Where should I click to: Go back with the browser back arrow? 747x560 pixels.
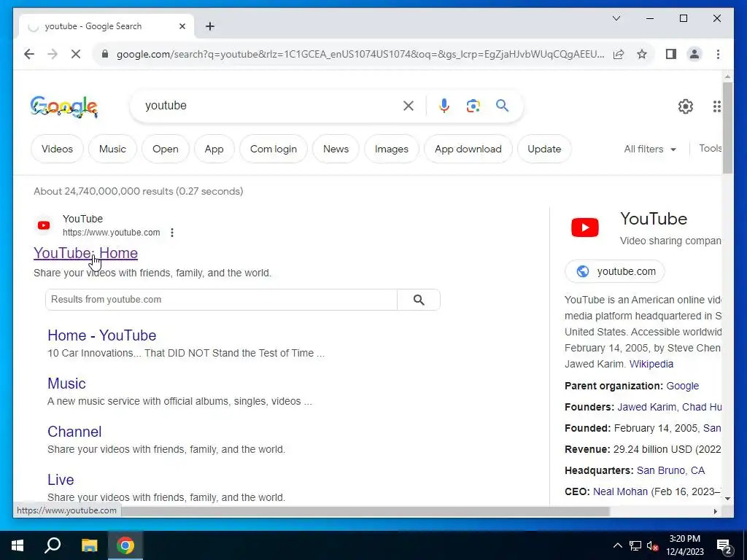29,54
